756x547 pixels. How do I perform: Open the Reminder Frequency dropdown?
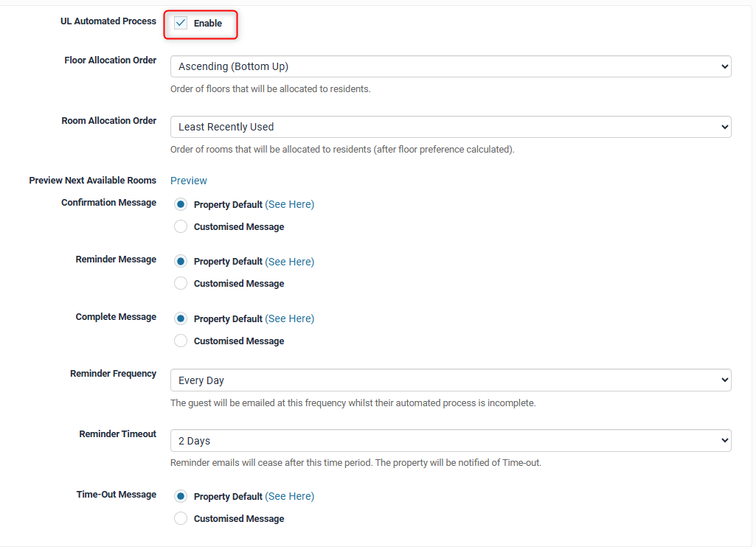[450, 380]
